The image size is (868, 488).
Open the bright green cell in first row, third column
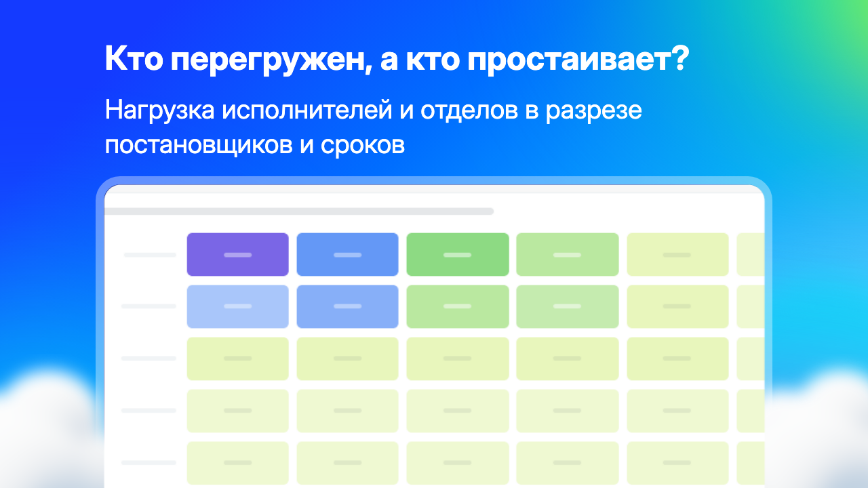[458, 254]
